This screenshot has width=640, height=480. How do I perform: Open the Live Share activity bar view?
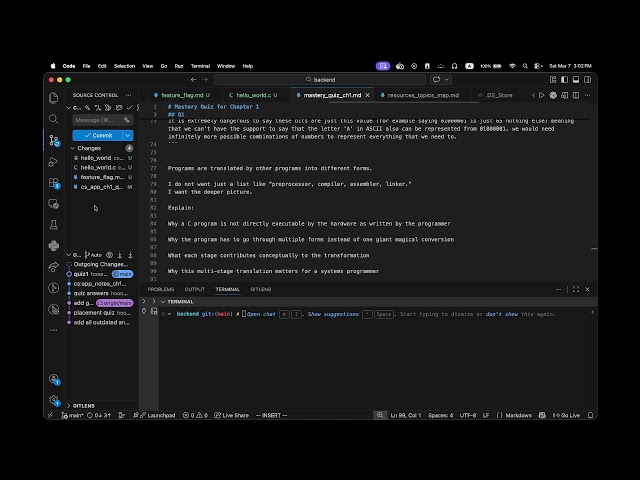53,267
